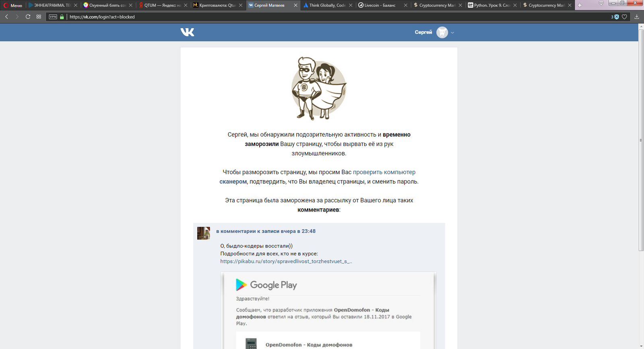Close the Think Globally, Code tab
The image size is (644, 349).
click(351, 5)
